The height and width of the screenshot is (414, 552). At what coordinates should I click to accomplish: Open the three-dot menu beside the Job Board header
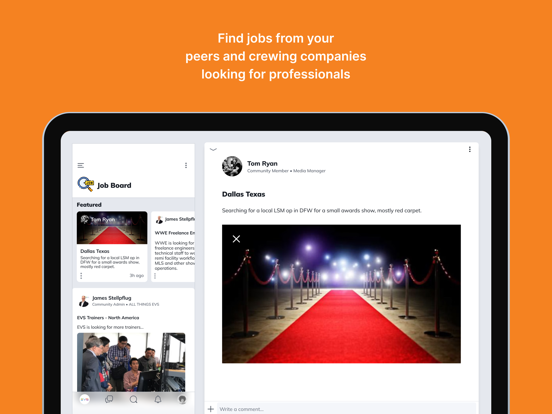coord(186,165)
